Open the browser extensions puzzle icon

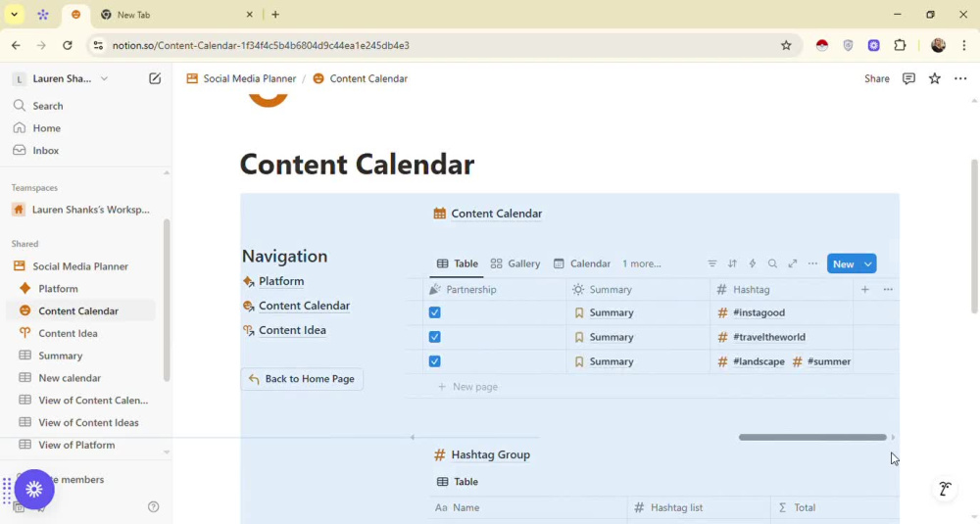tap(900, 45)
